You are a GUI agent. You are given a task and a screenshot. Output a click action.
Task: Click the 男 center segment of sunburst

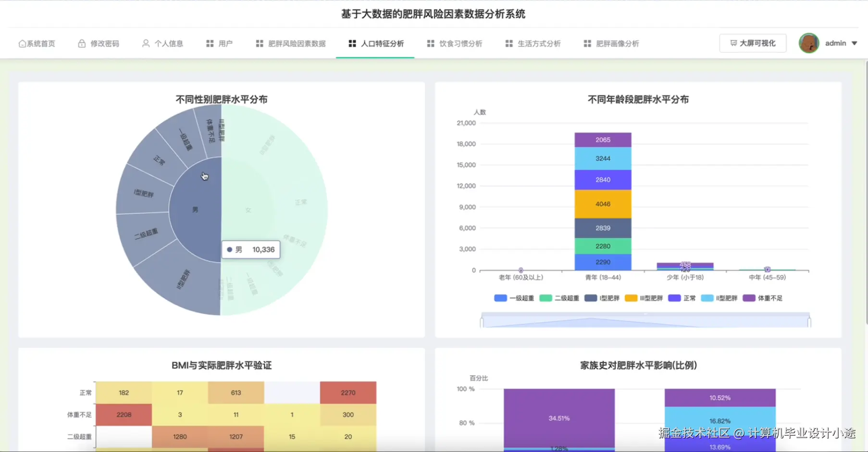tap(195, 210)
